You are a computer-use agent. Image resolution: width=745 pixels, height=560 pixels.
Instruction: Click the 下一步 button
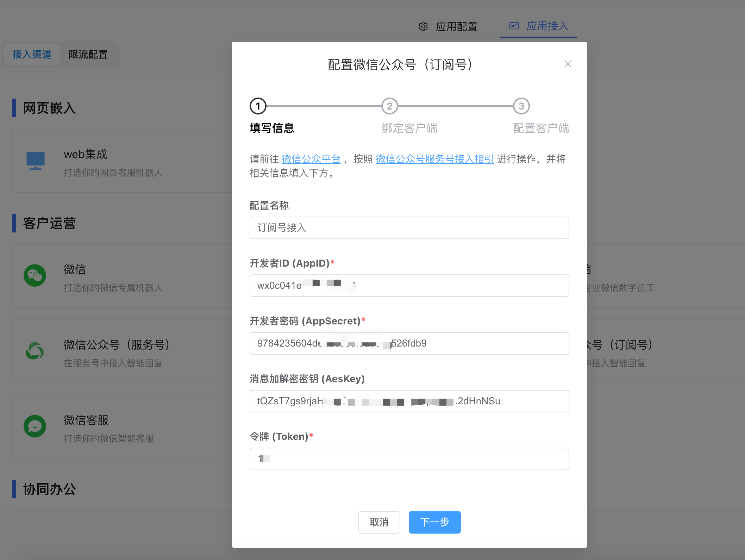[x=434, y=522]
